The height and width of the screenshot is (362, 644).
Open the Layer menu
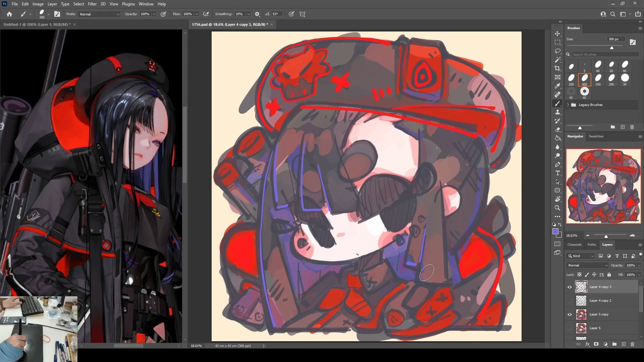(52, 4)
